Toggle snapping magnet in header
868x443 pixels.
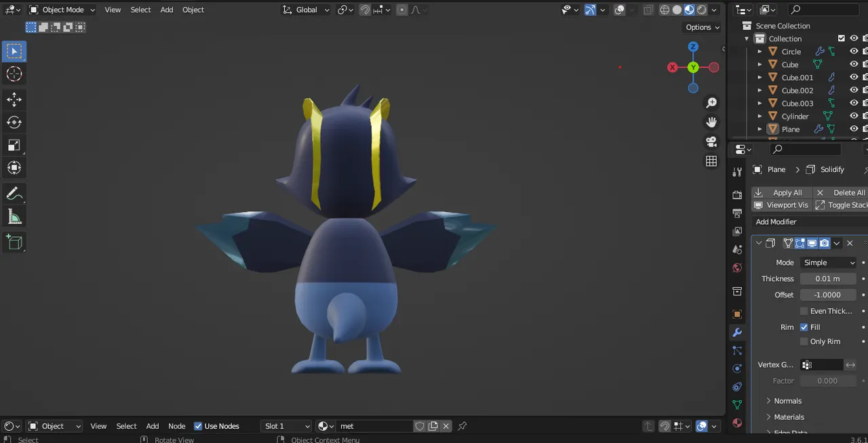tap(365, 9)
